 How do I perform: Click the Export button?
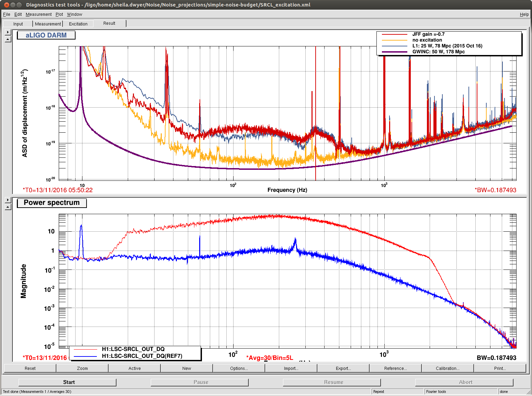[x=343, y=368]
